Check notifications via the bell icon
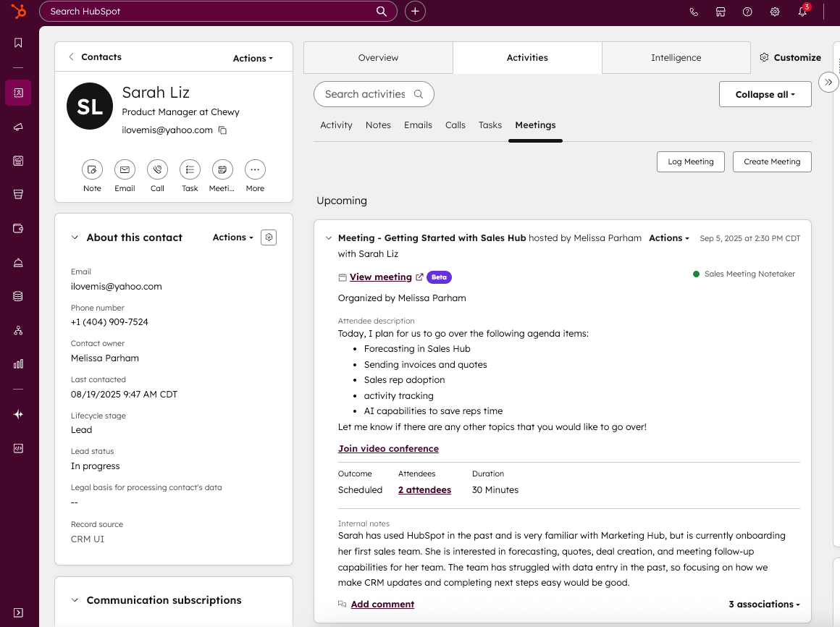 click(x=802, y=12)
